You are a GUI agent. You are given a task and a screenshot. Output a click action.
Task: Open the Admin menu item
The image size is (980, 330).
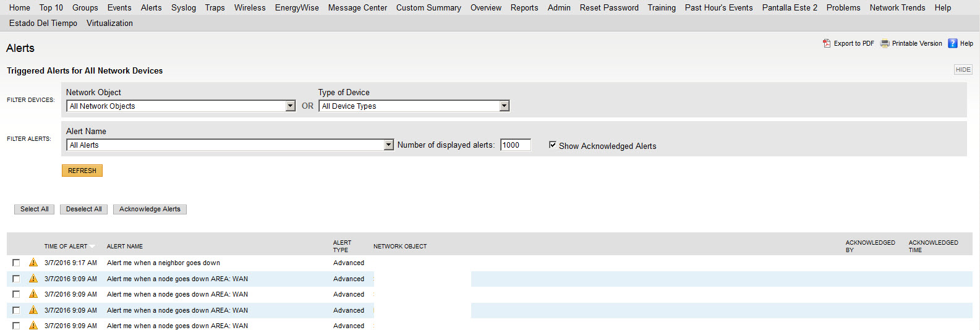(x=559, y=7)
